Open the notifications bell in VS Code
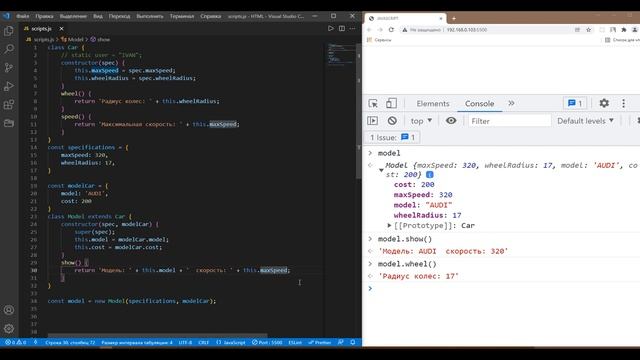The image size is (640, 360). pyautogui.click(x=353, y=342)
